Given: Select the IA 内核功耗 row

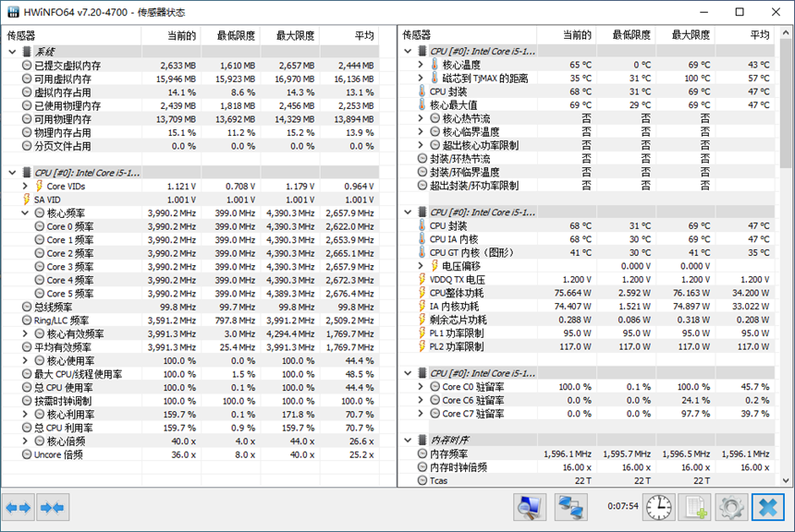Looking at the screenshot, I should tap(587, 306).
